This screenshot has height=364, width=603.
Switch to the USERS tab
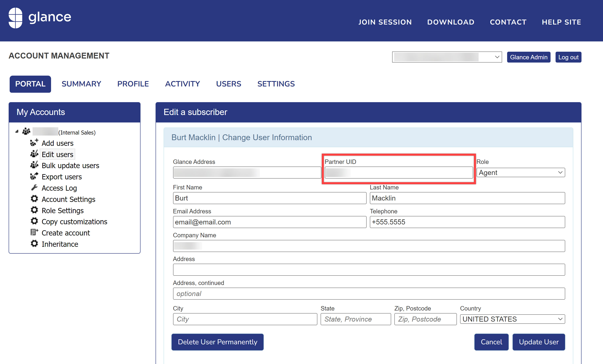pyautogui.click(x=228, y=84)
